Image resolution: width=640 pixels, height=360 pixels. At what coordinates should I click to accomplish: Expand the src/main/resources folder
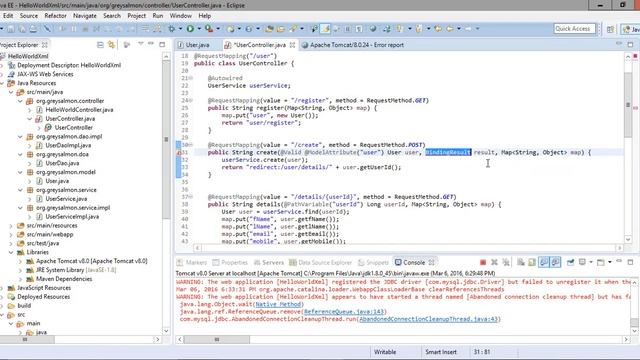(11, 225)
